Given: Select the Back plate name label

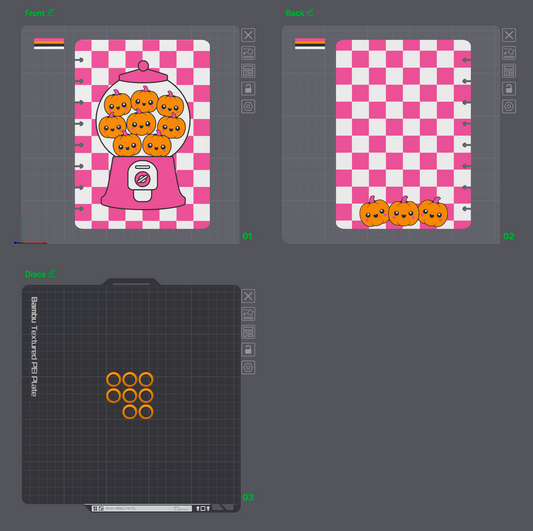Looking at the screenshot, I should pyautogui.click(x=295, y=13).
